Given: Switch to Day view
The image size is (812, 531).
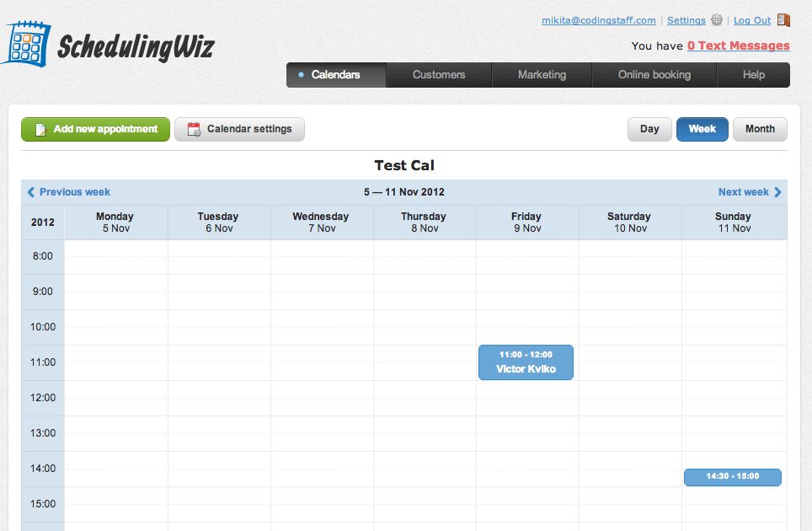Looking at the screenshot, I should 649,129.
